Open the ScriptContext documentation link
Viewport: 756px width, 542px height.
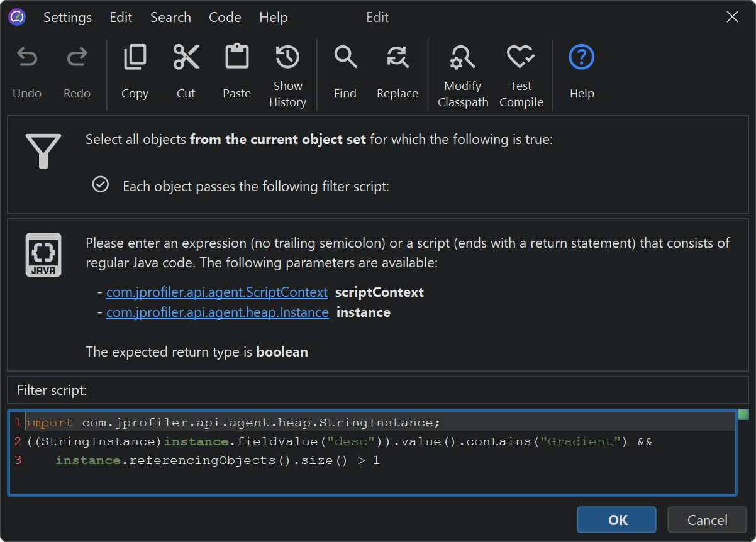point(216,292)
